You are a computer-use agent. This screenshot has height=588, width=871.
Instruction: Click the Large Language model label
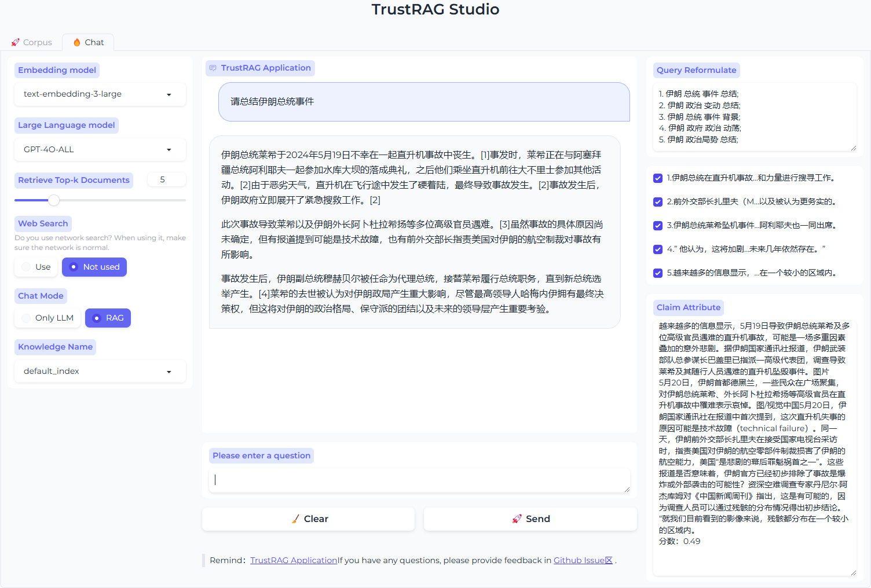(67, 125)
